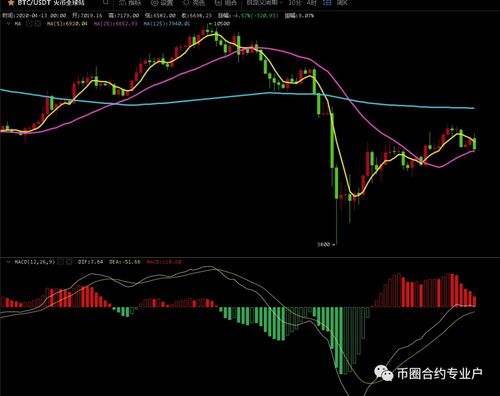The height and width of the screenshot is (396, 500).
Task: Click the 时间 2020-04-13 00:00 readout
Action: 34,15
